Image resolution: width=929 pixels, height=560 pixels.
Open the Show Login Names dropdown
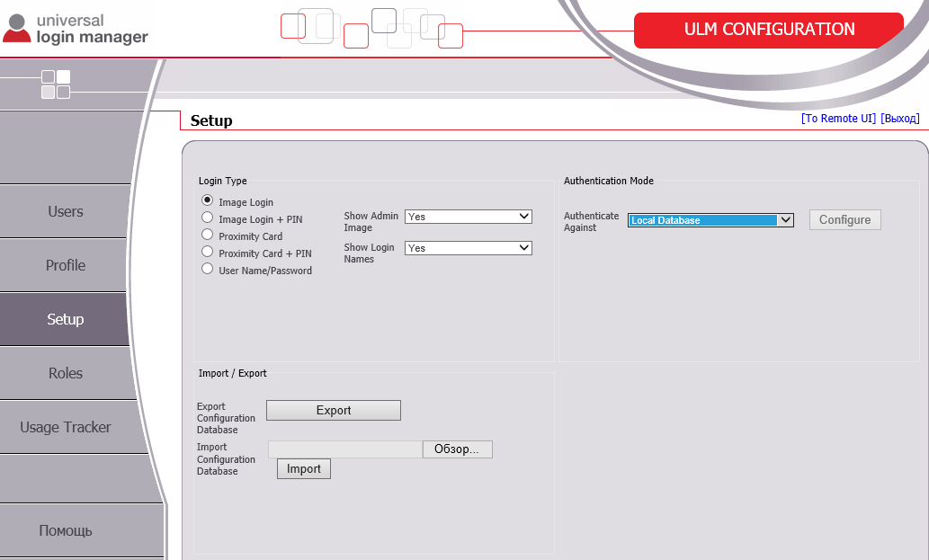468,248
